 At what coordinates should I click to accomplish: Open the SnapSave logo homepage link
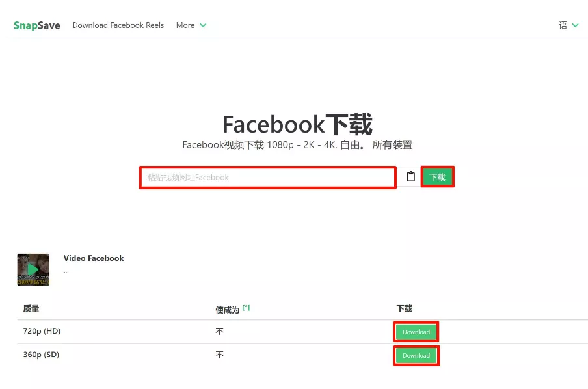36,25
